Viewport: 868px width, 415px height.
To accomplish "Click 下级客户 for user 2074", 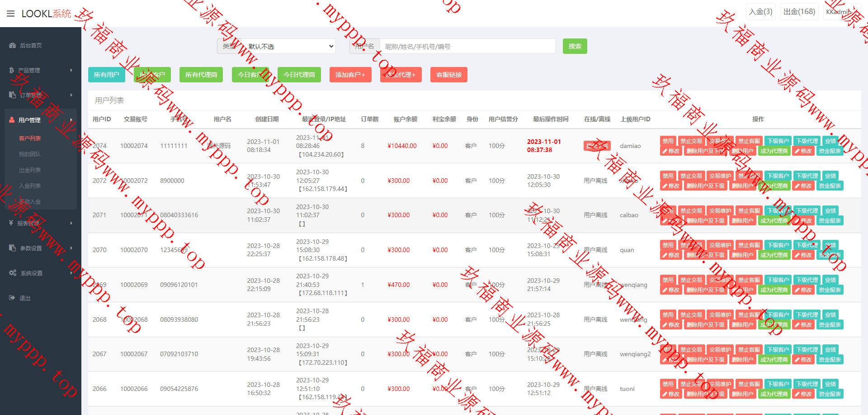I will coord(778,141).
